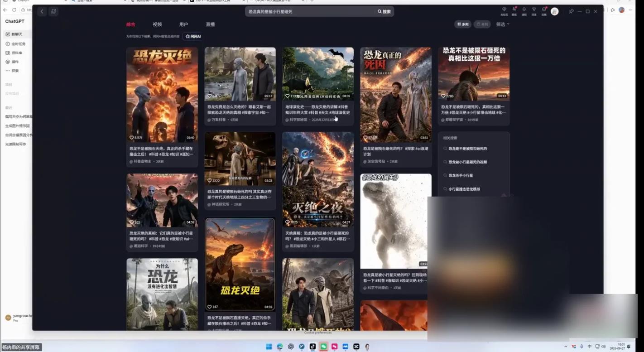The height and width of the screenshot is (352, 644).
Task: Click the heart icon on sunset 恐龙灭绝 card, 04:16
Action: pyautogui.click(x=210, y=307)
